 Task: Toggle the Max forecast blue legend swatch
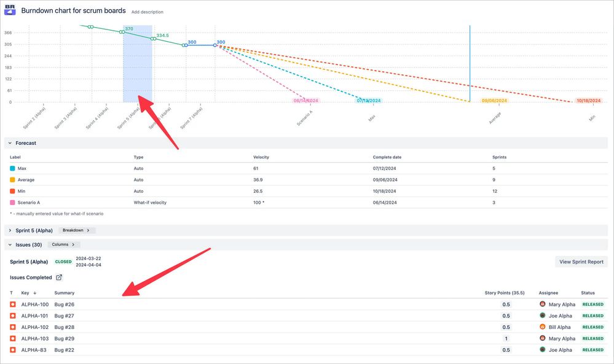click(12, 168)
